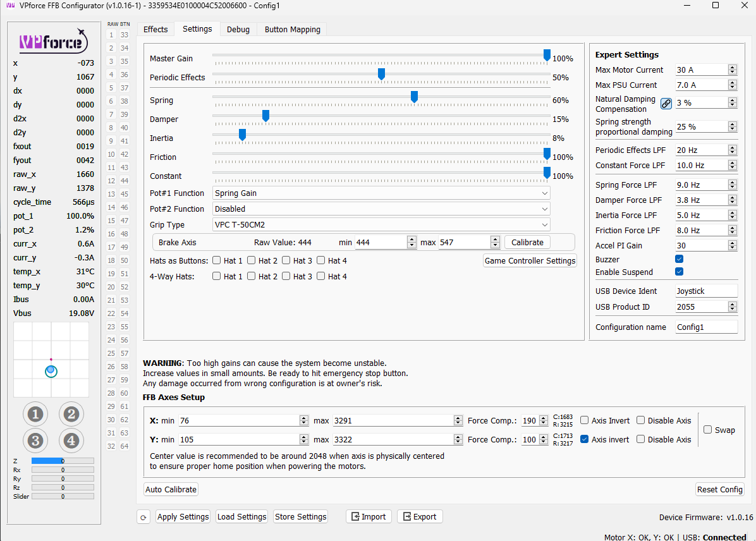Open the Pot#1 Function dropdown
This screenshot has height=541, width=756.
coord(381,193)
